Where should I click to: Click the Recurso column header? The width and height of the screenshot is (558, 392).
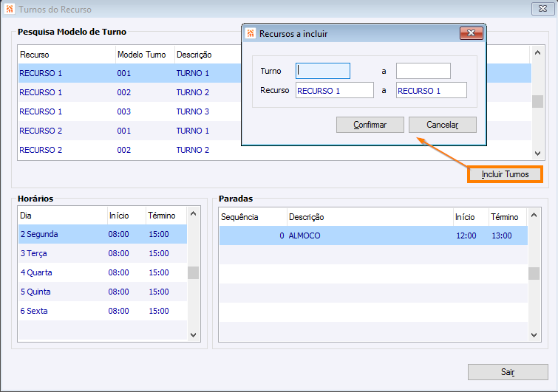pyautogui.click(x=67, y=55)
